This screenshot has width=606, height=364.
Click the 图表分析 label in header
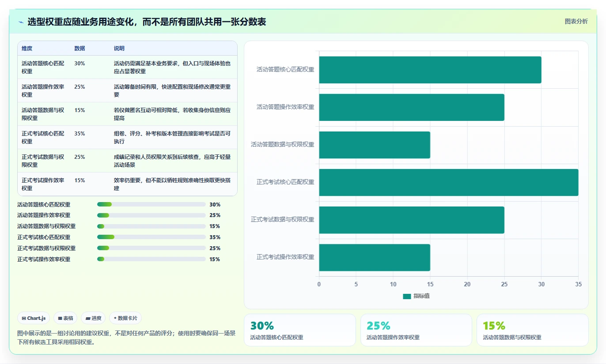(x=576, y=21)
